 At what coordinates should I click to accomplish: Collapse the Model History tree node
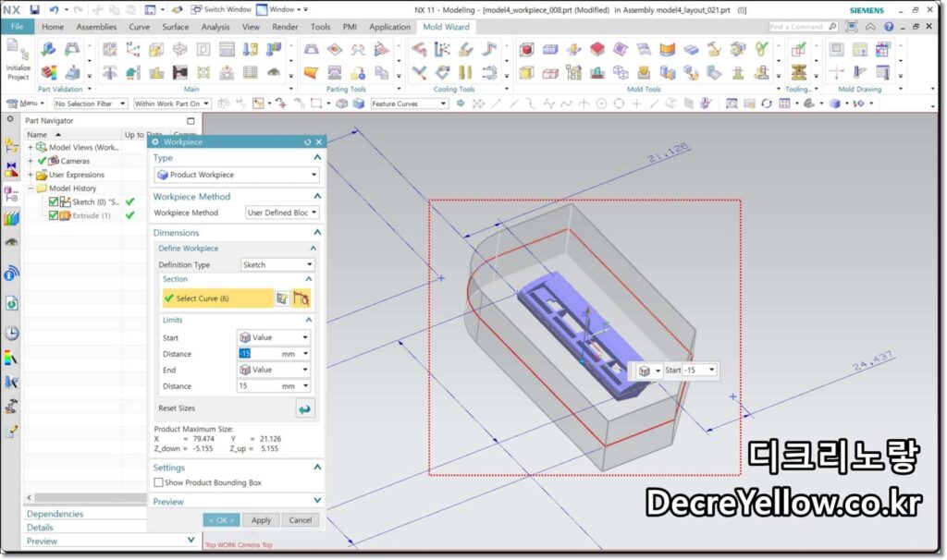coord(31,189)
